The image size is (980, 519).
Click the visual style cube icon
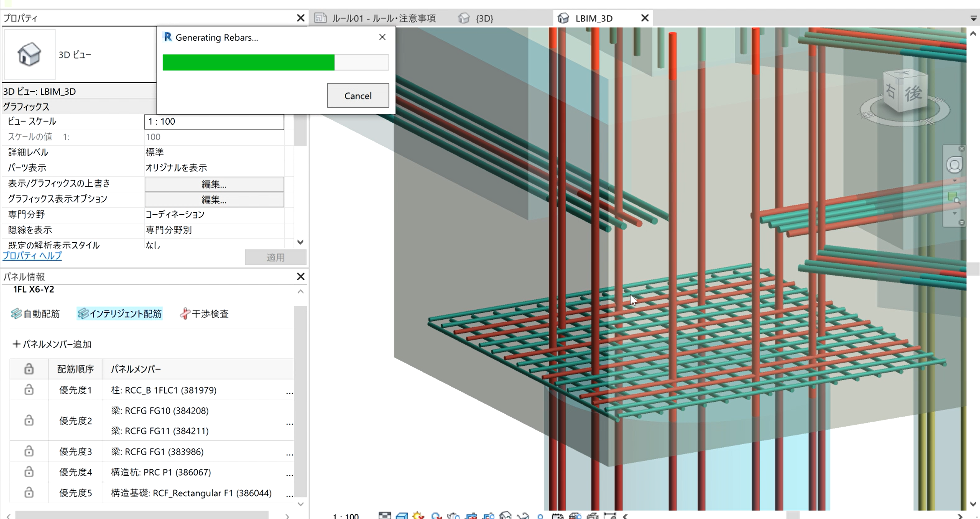(402, 516)
